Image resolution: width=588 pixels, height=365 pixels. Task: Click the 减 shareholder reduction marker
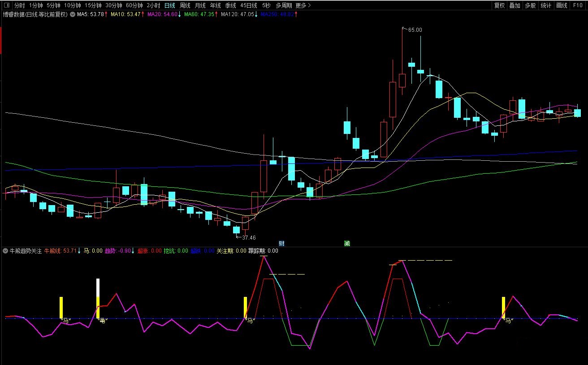click(347, 243)
